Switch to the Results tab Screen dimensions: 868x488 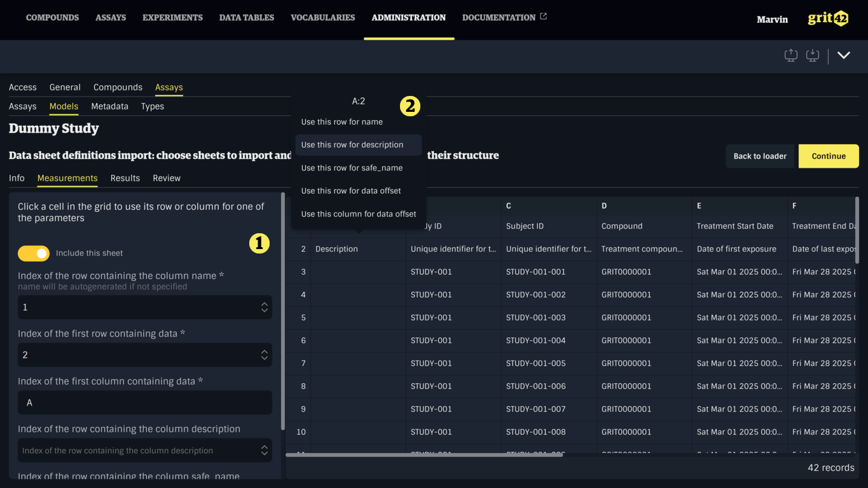(x=125, y=178)
